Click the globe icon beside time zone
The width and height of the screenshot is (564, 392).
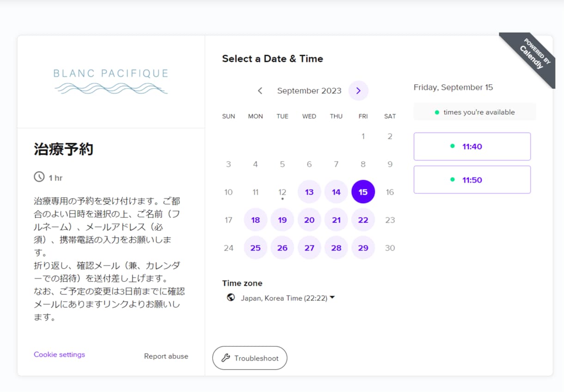pos(231,297)
